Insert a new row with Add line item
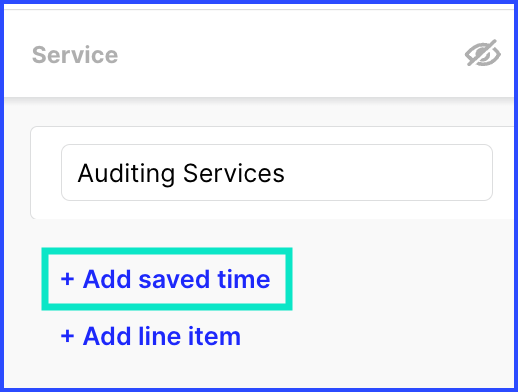 pyautogui.click(x=150, y=336)
